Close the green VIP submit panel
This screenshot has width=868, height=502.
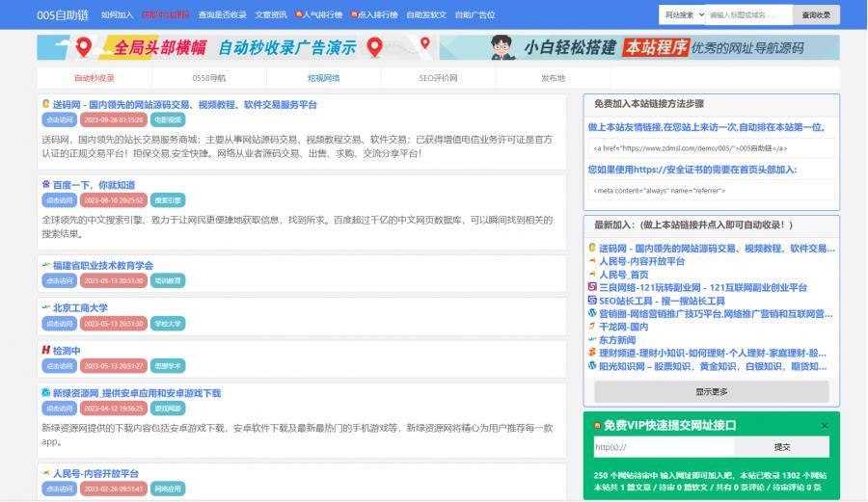(825, 425)
